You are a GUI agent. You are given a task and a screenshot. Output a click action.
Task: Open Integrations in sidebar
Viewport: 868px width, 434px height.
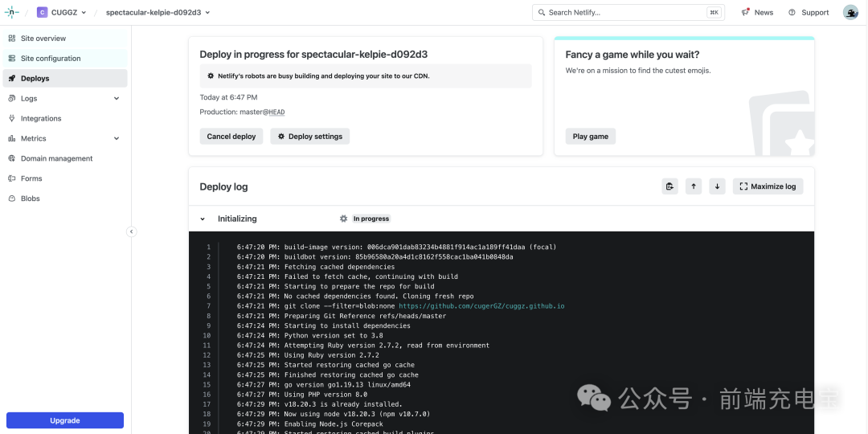(x=65, y=118)
